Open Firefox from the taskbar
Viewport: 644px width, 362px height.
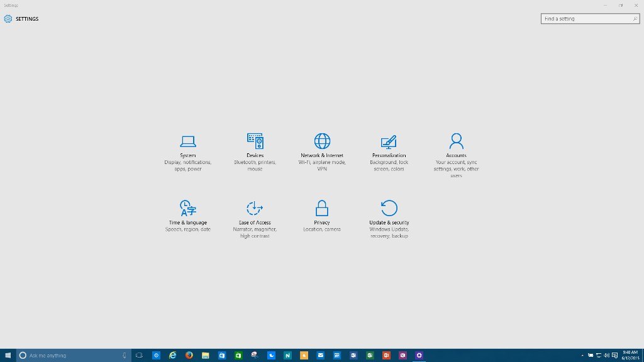coord(188,355)
